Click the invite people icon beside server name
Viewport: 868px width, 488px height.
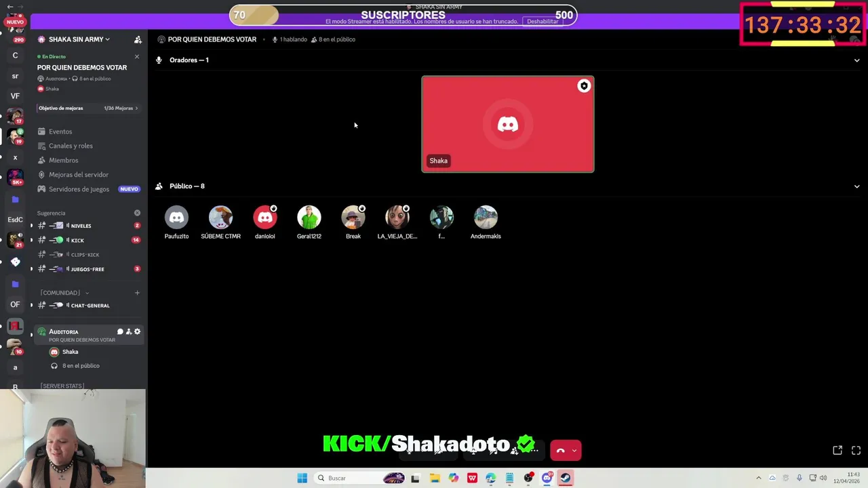[x=138, y=39]
